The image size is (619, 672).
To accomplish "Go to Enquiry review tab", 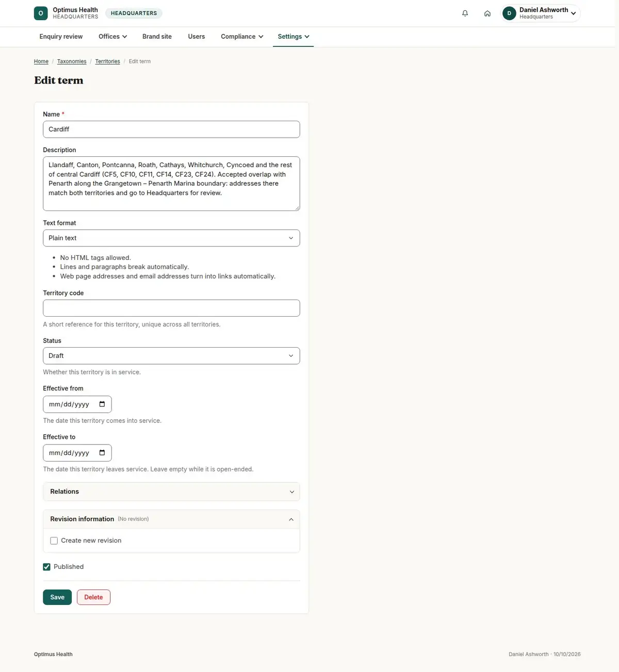I will pos(61,37).
